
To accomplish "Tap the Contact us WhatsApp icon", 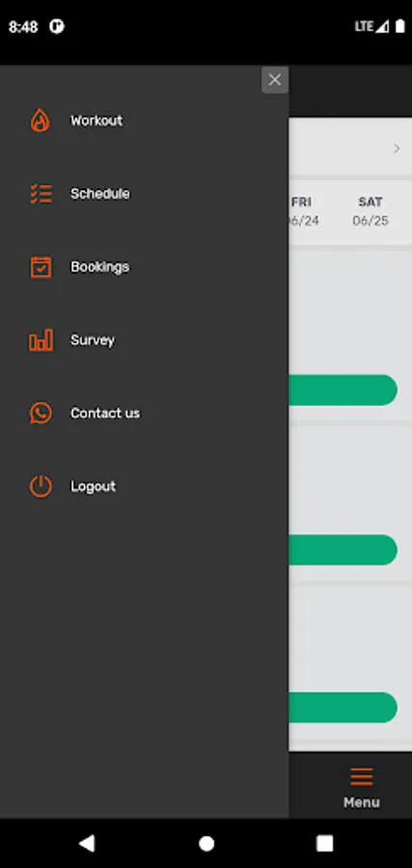I will (41, 413).
